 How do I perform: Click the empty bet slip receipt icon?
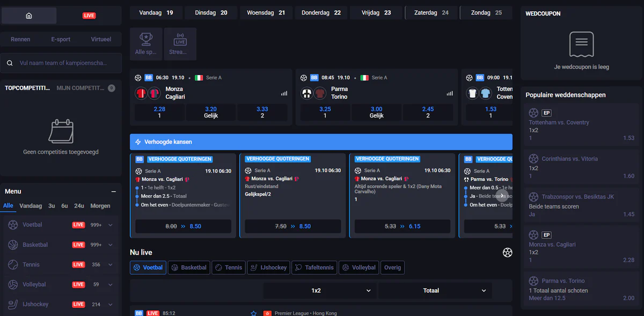582,45
